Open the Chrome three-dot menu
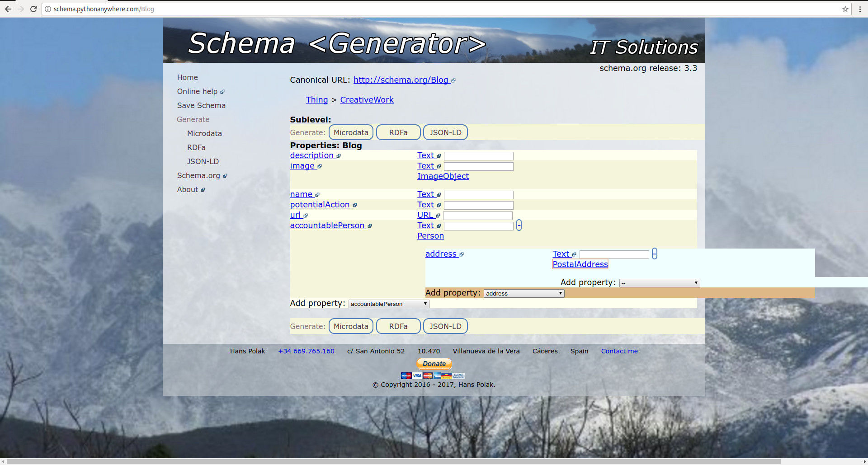The image size is (868, 465). click(860, 9)
